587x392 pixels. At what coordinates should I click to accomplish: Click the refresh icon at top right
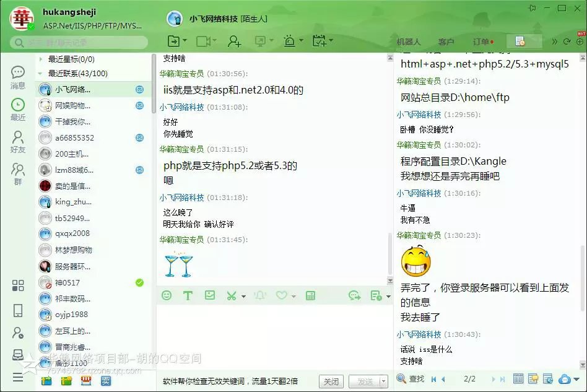click(567, 41)
